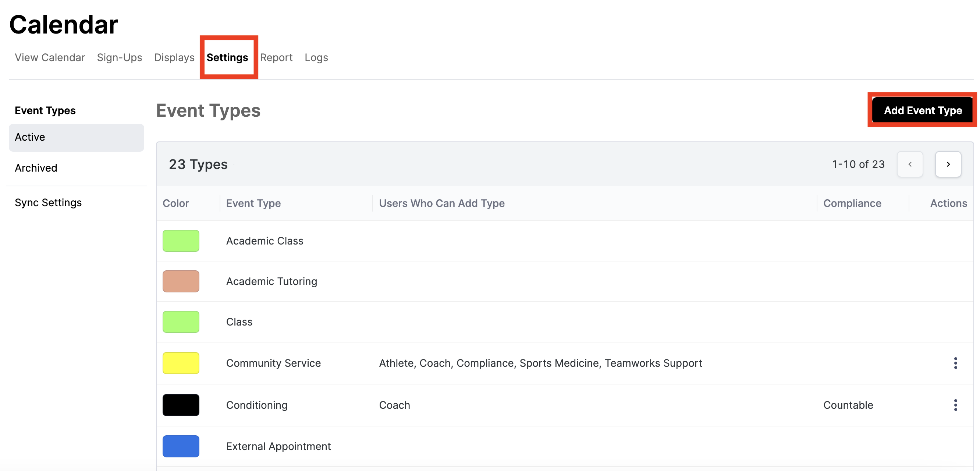
Task: Click the Add Event Type button
Action: point(922,110)
